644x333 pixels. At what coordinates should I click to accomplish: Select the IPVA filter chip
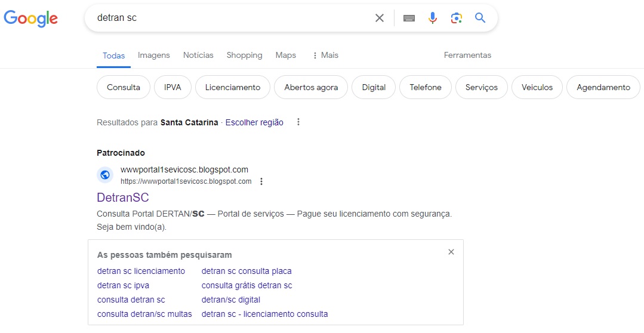pos(172,87)
